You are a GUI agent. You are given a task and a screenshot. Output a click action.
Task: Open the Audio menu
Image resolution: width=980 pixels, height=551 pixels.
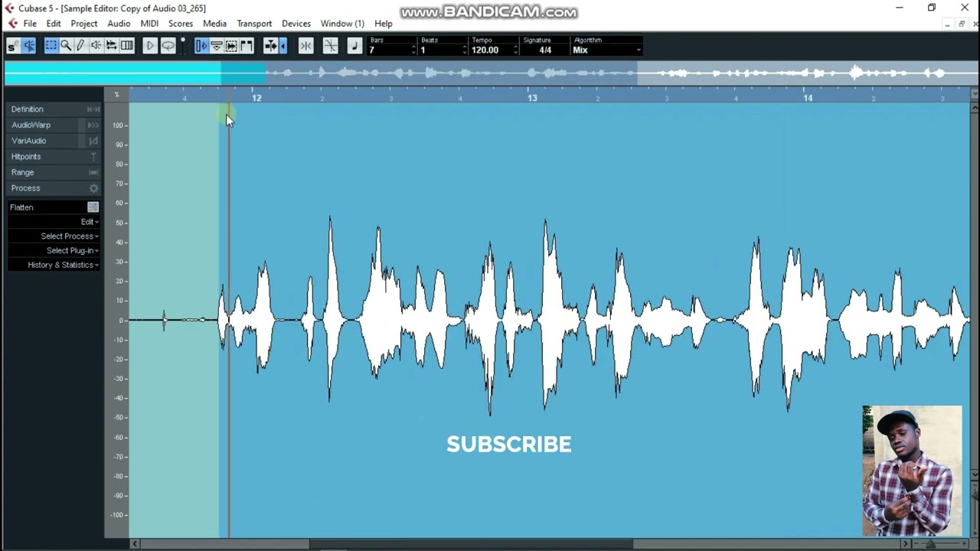click(x=119, y=24)
